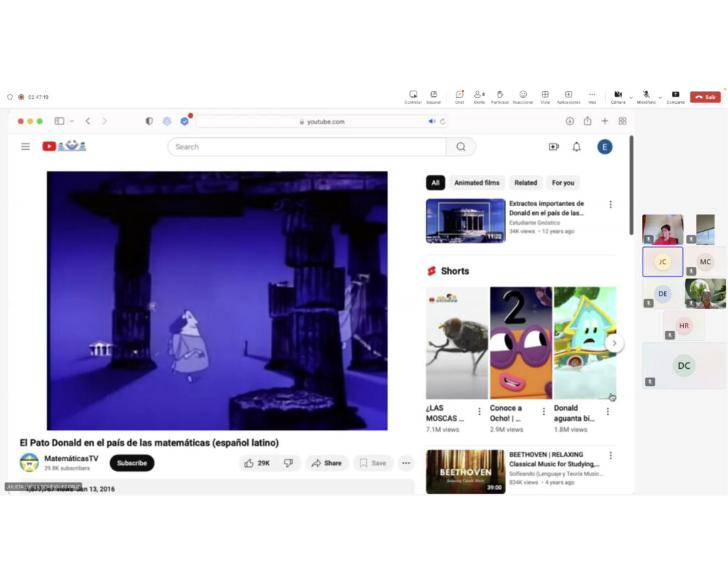Open the YouTube Create video button
The image size is (728, 582).
click(553, 146)
